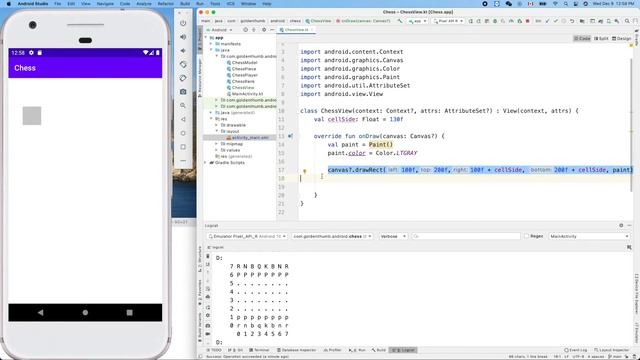Image resolution: width=640 pixels, height=360 pixels.
Task: Open the com.goldenthumb.android.chess process dropdown
Action: click(x=332, y=236)
